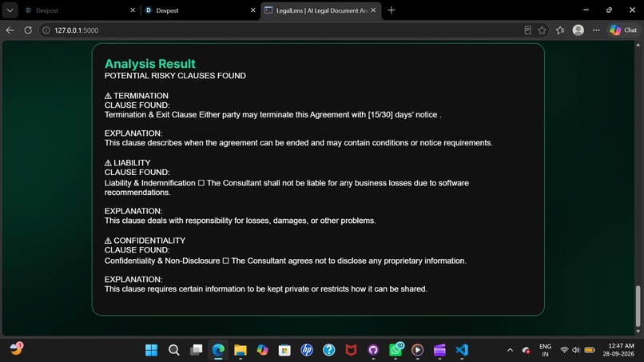The width and height of the screenshot is (644, 362).
Task: Open WhatsApp with 10 notifications
Action: tap(396, 350)
